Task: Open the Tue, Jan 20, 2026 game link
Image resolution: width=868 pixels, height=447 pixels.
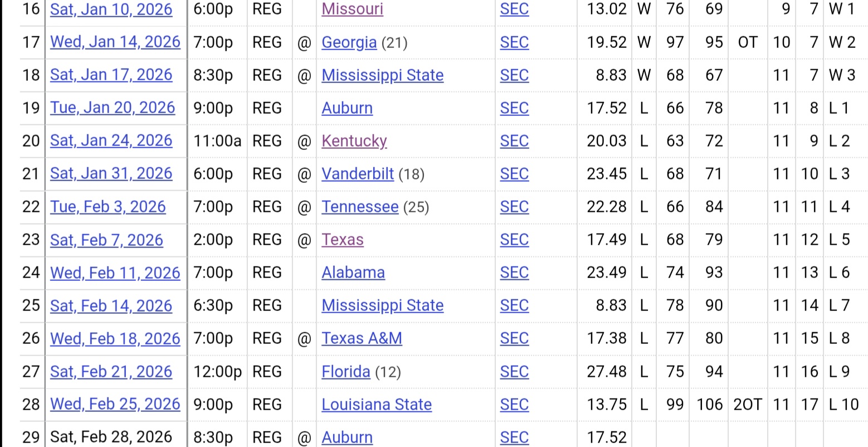Action: (x=112, y=108)
